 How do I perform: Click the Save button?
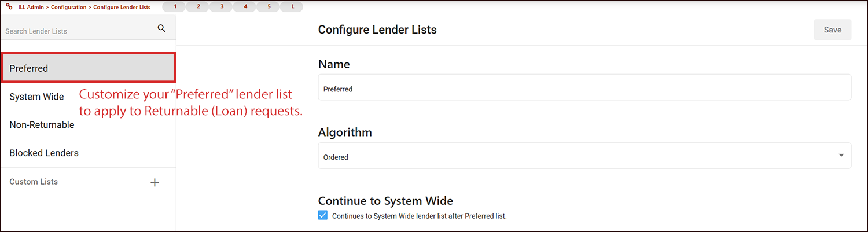click(832, 30)
